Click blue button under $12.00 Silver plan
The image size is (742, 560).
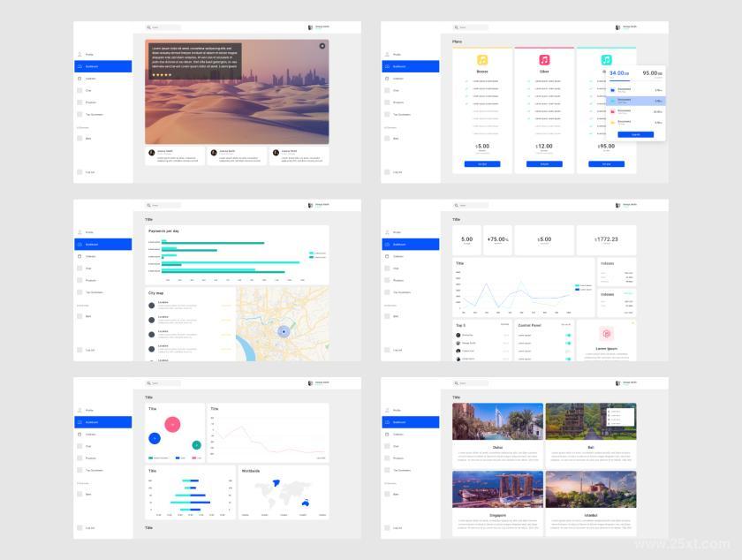click(x=544, y=164)
